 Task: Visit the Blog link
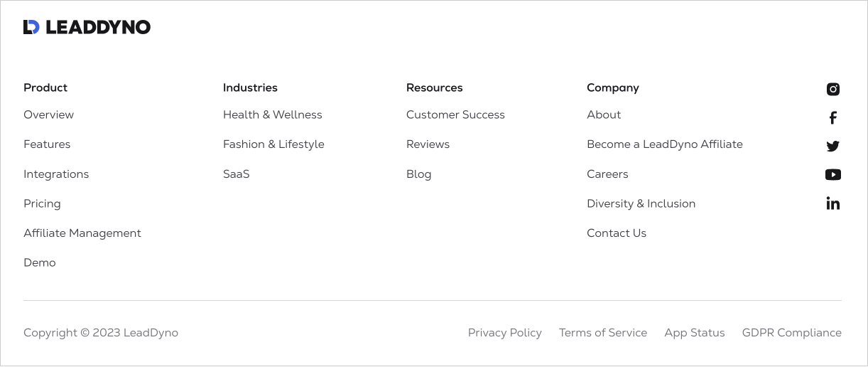tap(418, 174)
